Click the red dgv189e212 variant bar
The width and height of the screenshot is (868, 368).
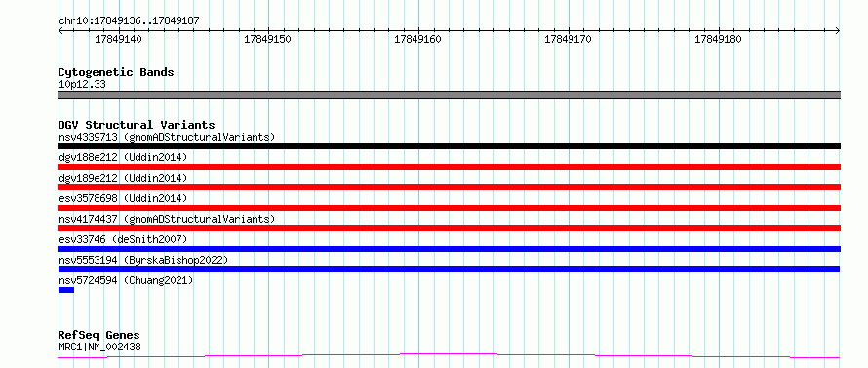449,187
